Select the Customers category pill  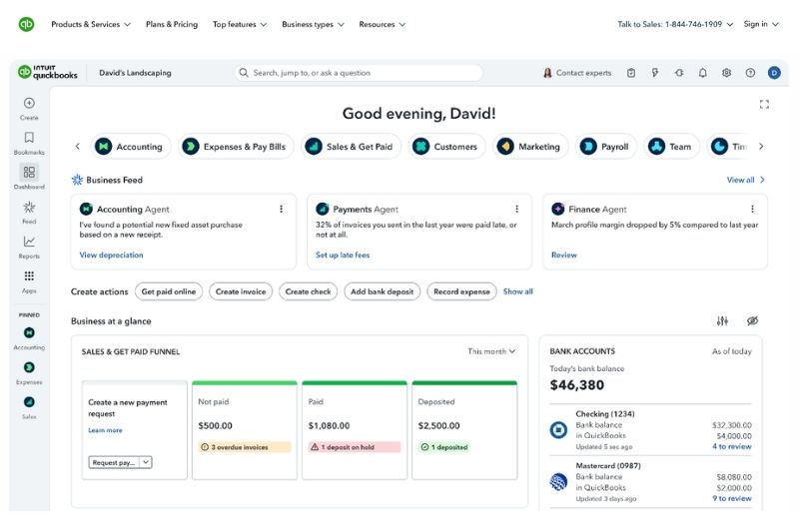point(446,147)
